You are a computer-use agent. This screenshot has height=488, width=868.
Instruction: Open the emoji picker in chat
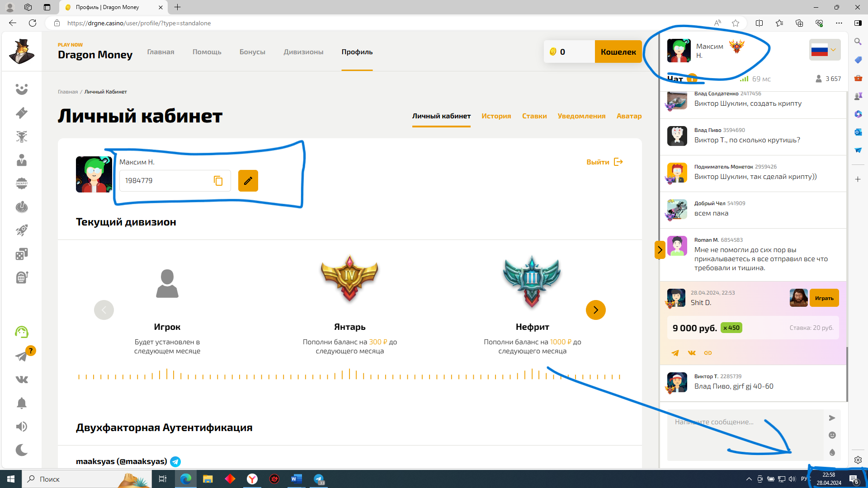pos(832,435)
